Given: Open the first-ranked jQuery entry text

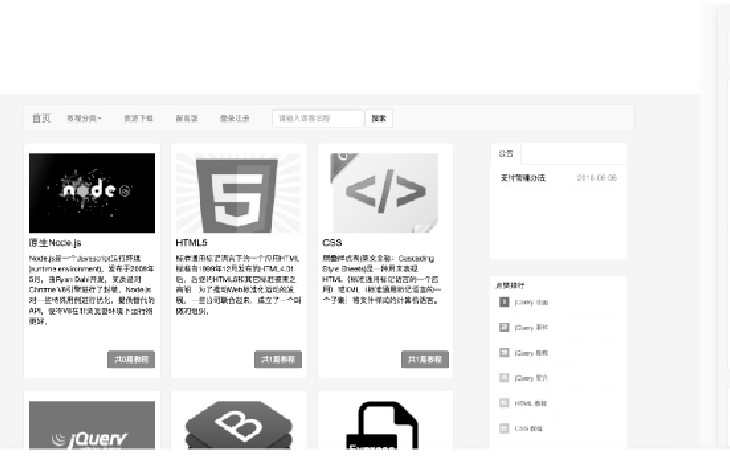Looking at the screenshot, I should (531, 303).
